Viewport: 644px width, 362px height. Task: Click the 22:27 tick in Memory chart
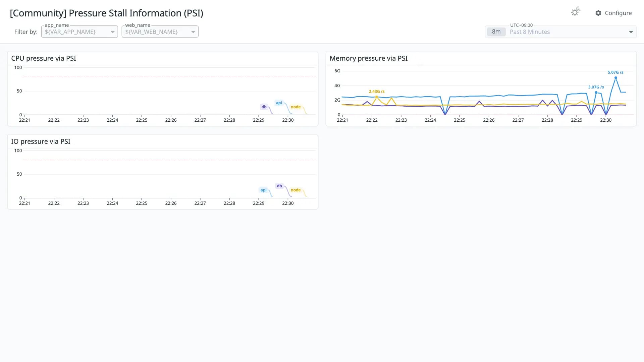click(518, 120)
